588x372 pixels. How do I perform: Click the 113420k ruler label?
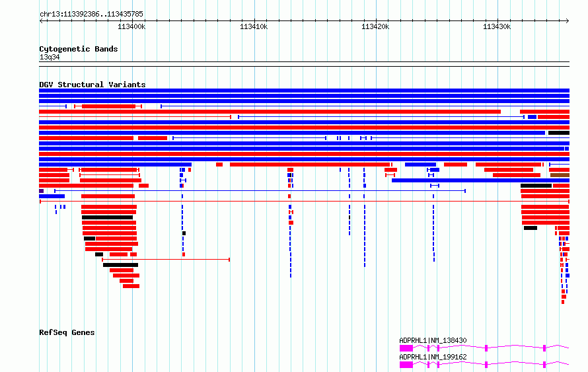coord(375,26)
